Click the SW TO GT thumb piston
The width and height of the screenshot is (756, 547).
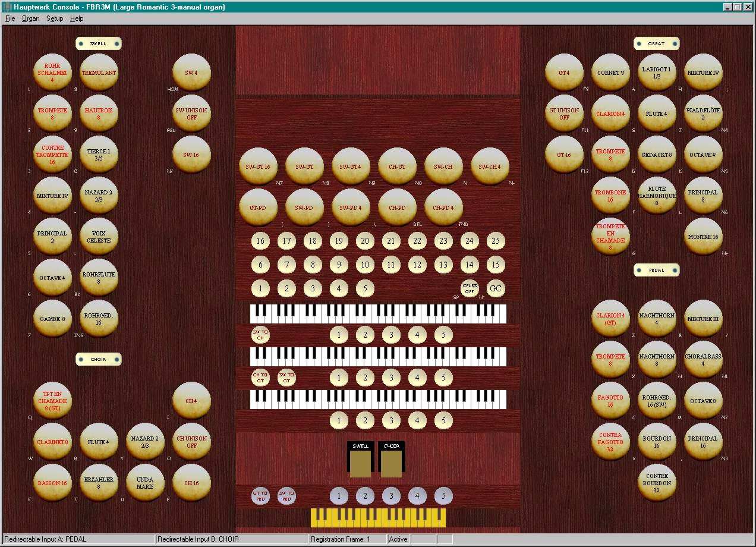(x=286, y=378)
